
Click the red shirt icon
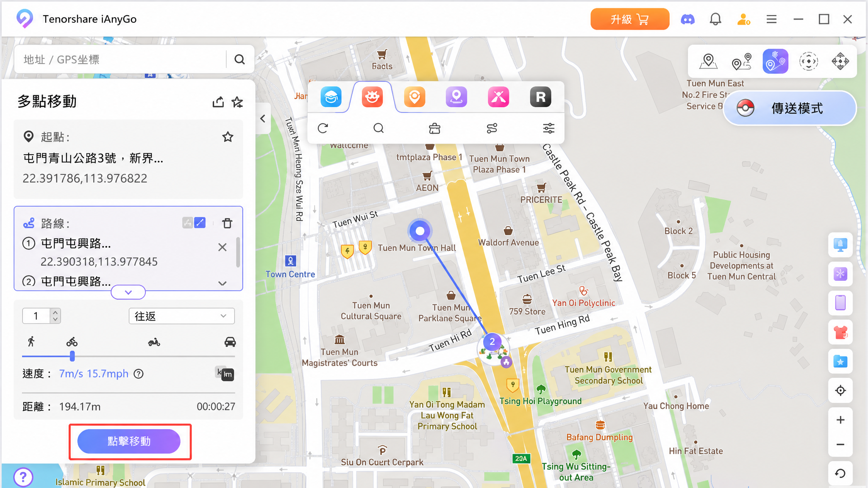point(840,333)
